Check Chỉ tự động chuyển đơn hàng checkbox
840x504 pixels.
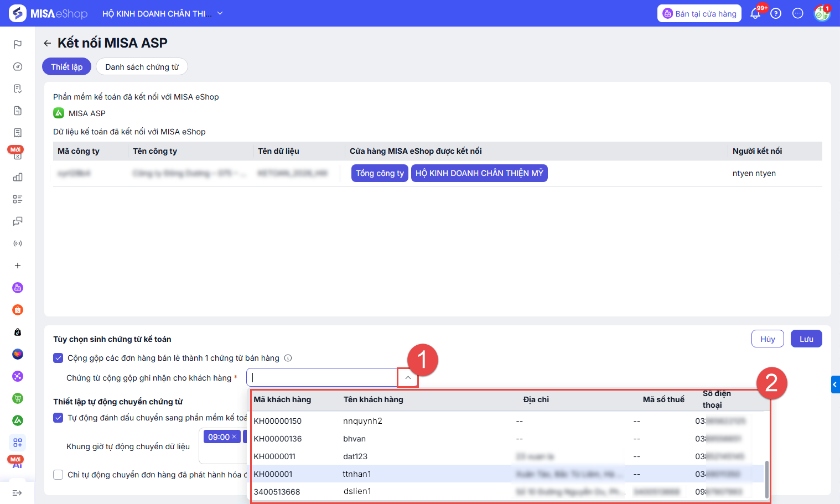[x=58, y=475]
